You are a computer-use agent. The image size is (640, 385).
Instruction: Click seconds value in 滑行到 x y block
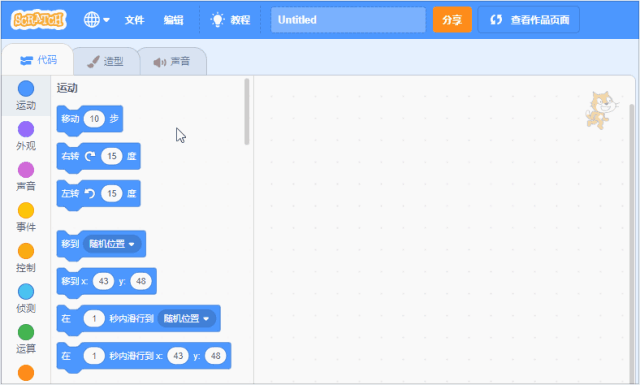click(94, 356)
